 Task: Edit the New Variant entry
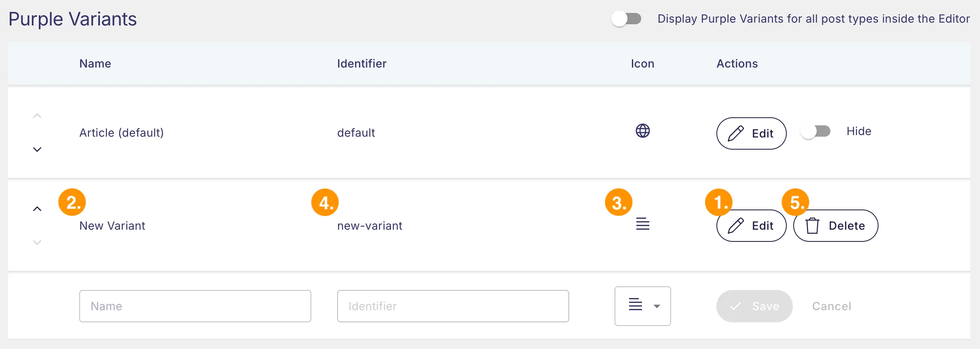point(751,226)
